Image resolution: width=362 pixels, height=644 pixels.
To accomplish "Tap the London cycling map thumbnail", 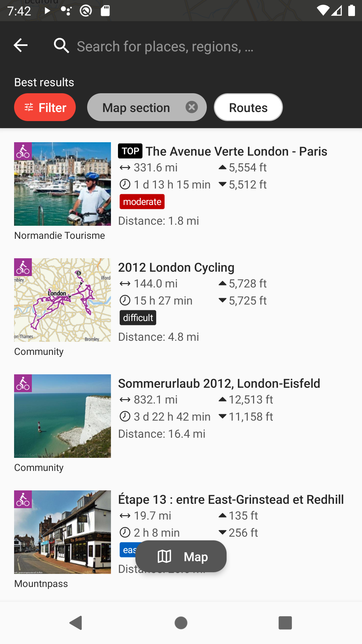I will pyautogui.click(x=63, y=300).
